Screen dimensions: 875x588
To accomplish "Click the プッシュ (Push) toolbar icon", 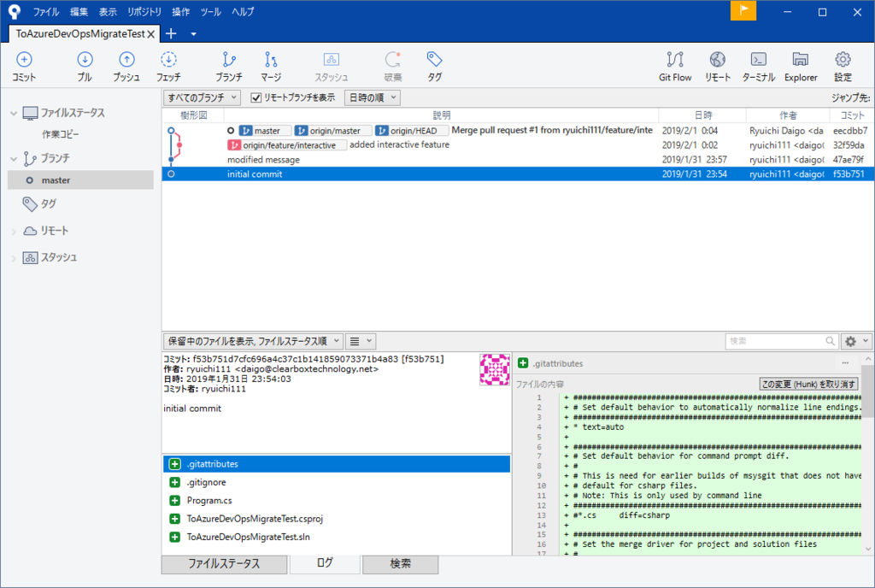I will point(126,67).
